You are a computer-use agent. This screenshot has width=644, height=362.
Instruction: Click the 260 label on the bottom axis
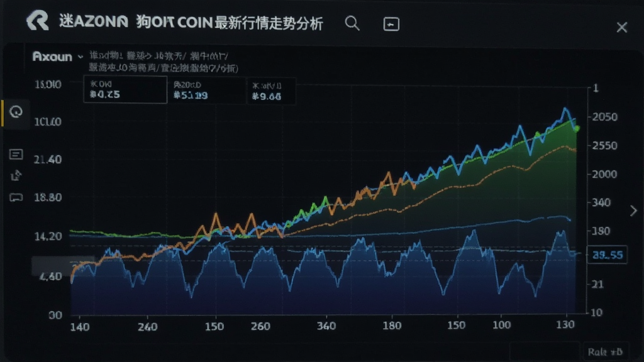(x=260, y=326)
